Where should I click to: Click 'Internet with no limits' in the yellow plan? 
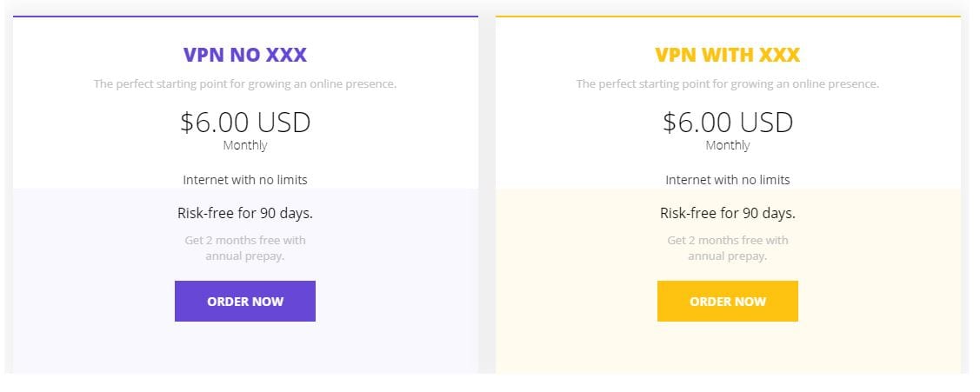click(728, 180)
